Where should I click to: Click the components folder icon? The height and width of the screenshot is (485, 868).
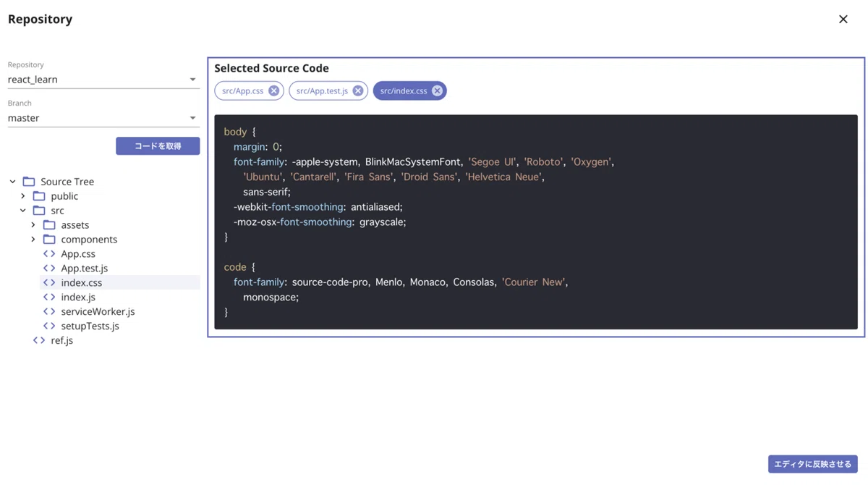pyautogui.click(x=49, y=240)
